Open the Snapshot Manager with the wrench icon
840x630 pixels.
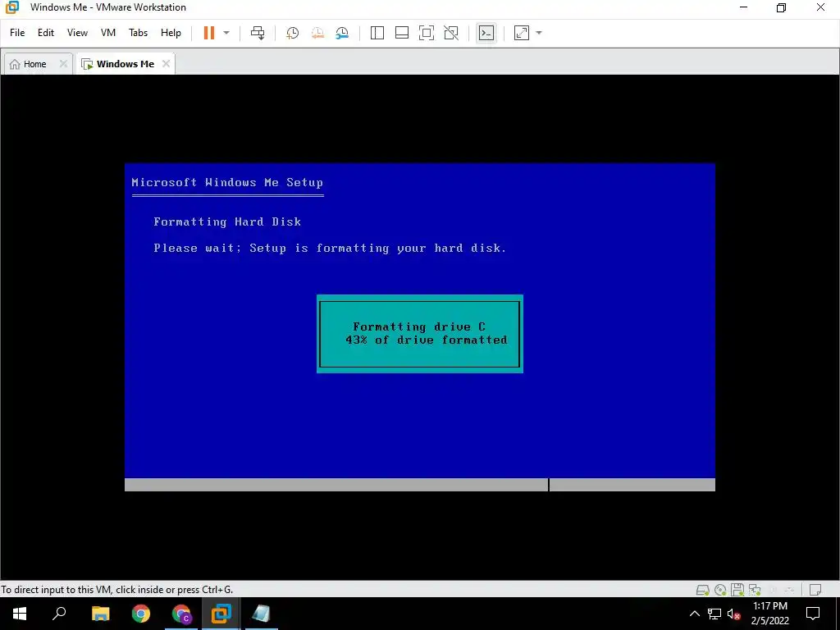click(342, 33)
